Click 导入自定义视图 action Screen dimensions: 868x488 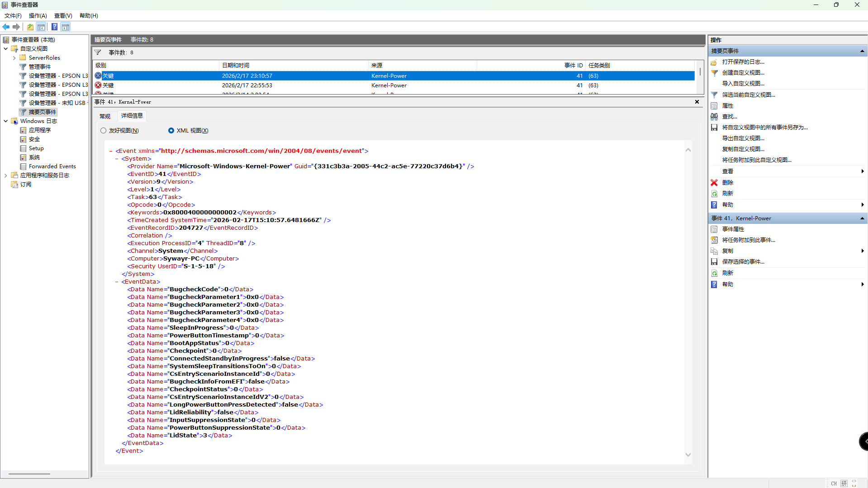click(743, 84)
